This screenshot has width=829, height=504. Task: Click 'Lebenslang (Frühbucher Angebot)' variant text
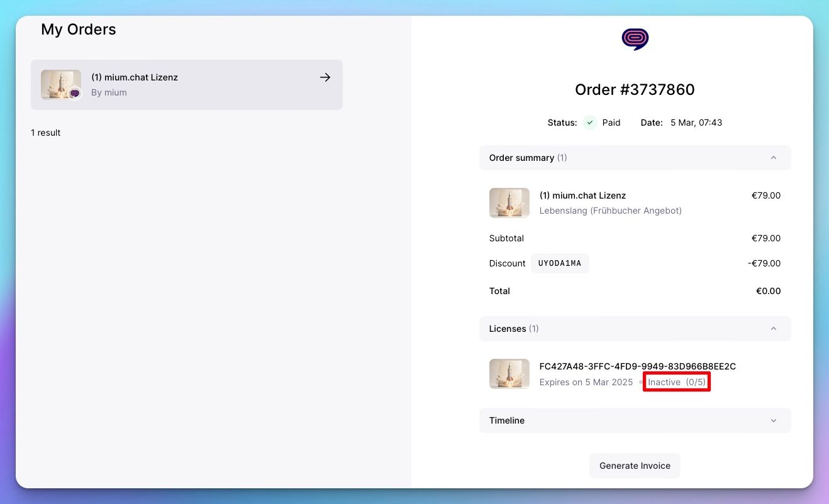611,211
